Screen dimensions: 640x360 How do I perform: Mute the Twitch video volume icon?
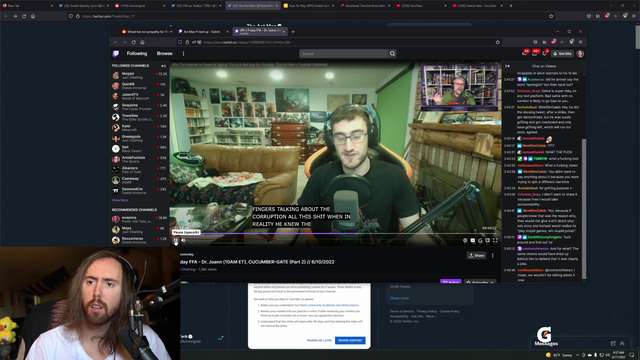183,240
